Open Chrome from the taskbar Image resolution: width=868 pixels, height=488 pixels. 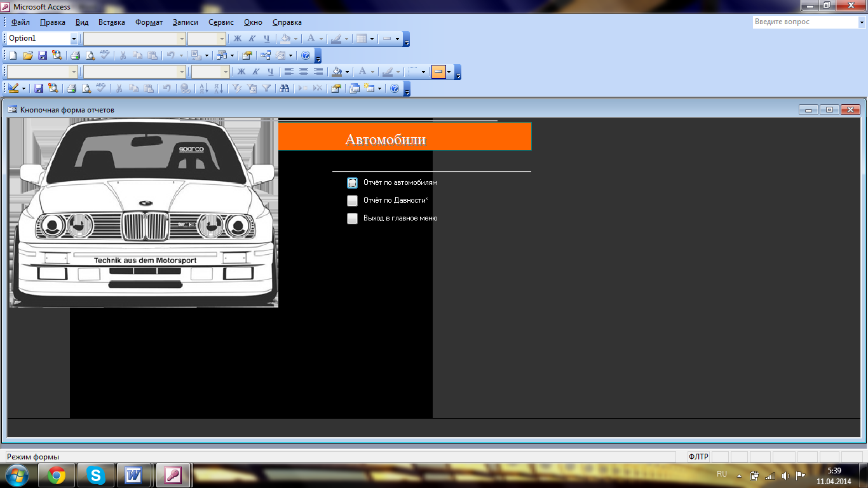tap(57, 475)
